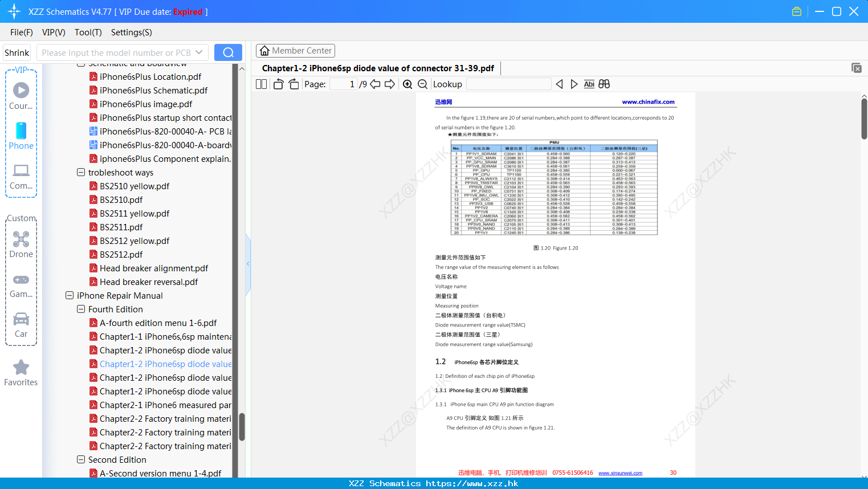Open the Drone category
The height and width of the screenshot is (489, 868).
coord(21,244)
